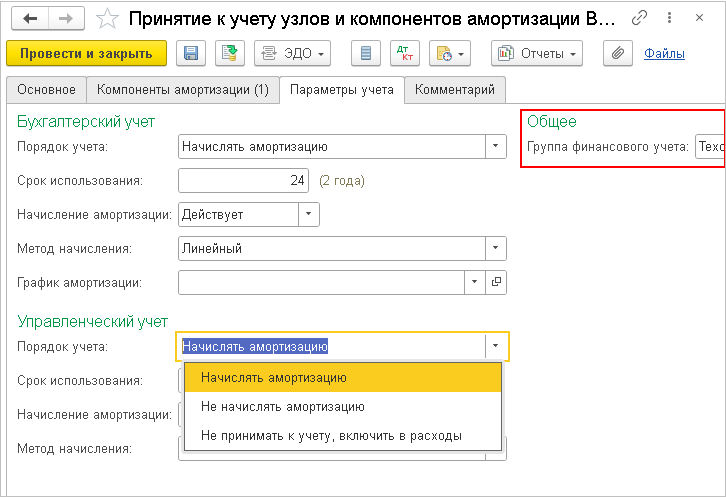Click the Срок использования field with 24
The image size is (726, 497).
(241, 181)
